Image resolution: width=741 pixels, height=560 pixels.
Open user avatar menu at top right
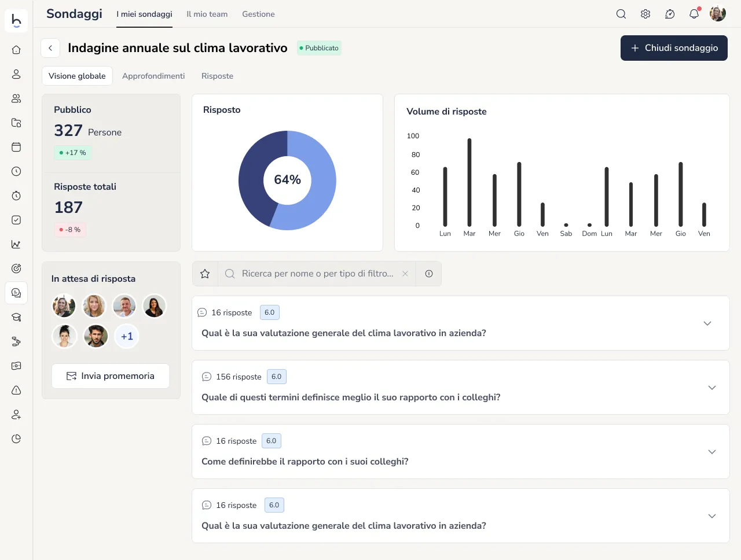pos(718,14)
